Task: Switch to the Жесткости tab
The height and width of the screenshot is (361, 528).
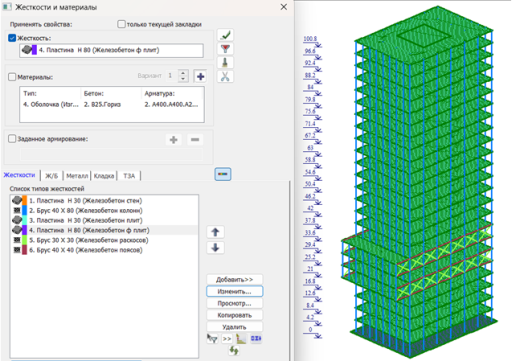Action: point(19,175)
